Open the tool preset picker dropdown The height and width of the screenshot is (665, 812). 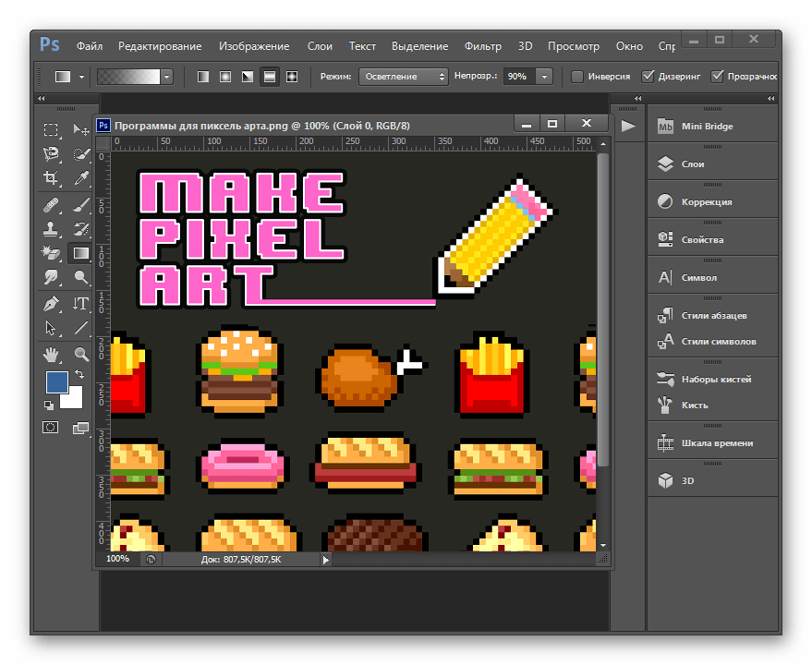point(81,77)
